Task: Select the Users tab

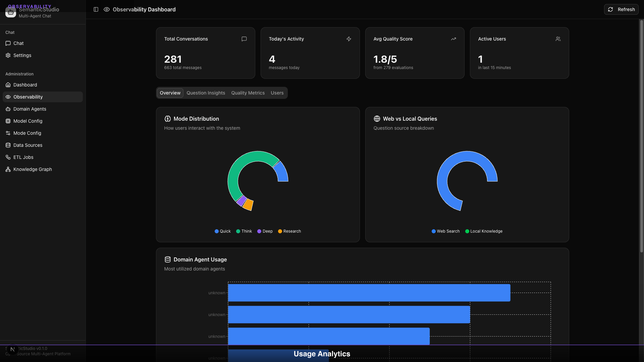Action: coord(277,93)
